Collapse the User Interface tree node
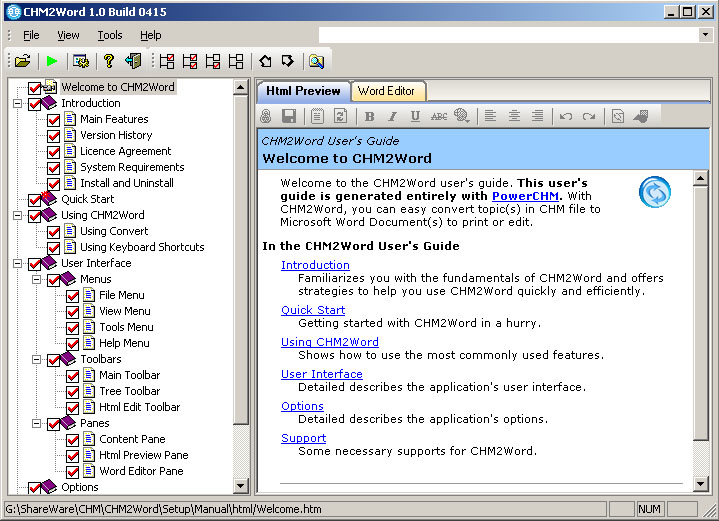Image resolution: width=719 pixels, height=521 pixels. [18, 264]
